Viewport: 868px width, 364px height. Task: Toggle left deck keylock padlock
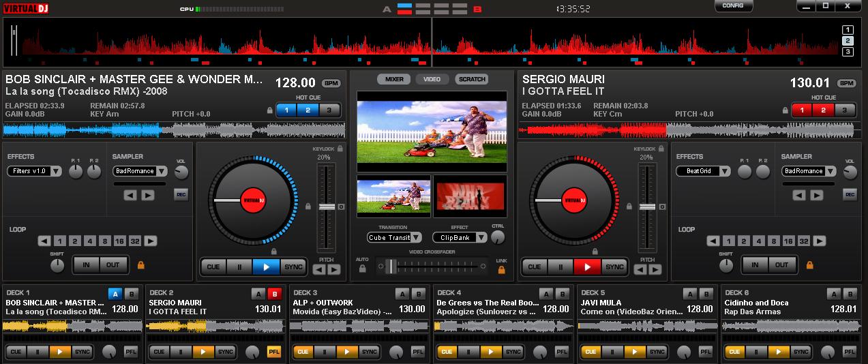[340, 149]
